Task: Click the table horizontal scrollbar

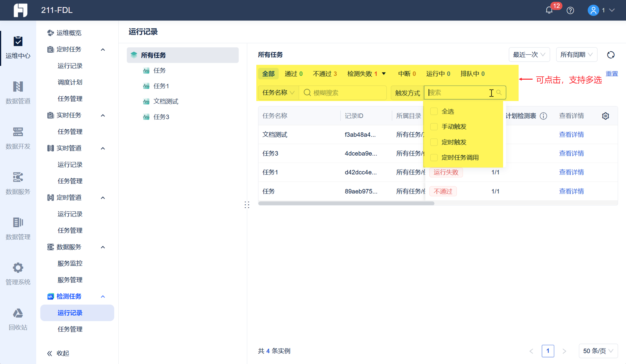Action: (x=346, y=203)
